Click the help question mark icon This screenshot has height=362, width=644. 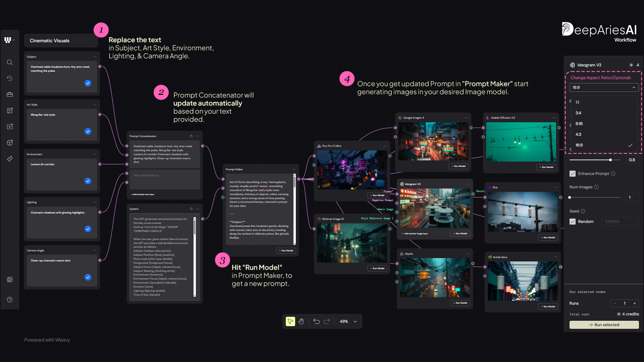click(x=10, y=300)
